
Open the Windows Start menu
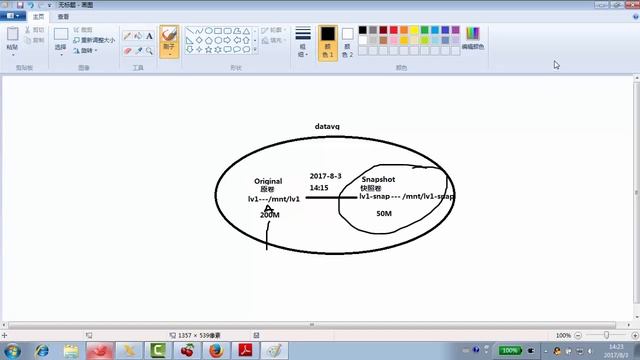(x=12, y=351)
